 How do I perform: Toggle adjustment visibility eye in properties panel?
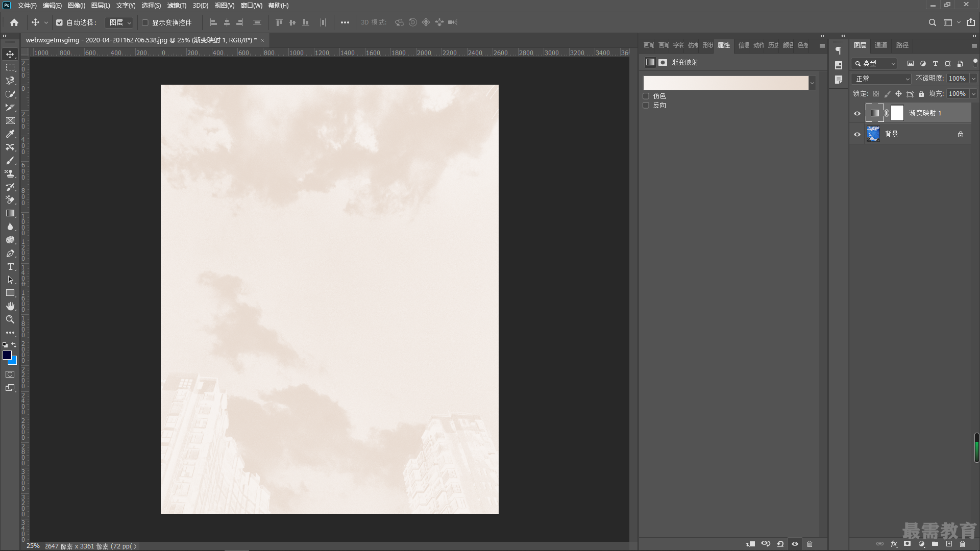click(x=795, y=544)
